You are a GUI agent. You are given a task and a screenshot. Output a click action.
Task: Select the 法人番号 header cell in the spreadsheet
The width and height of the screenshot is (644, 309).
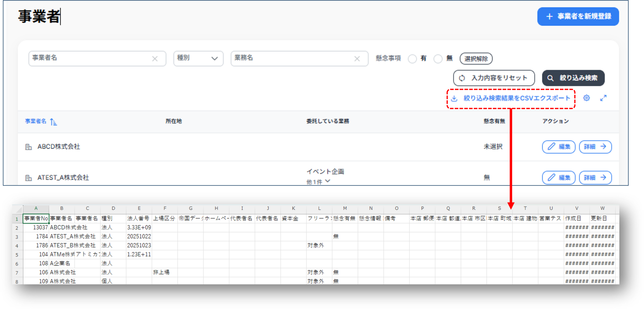click(139, 218)
